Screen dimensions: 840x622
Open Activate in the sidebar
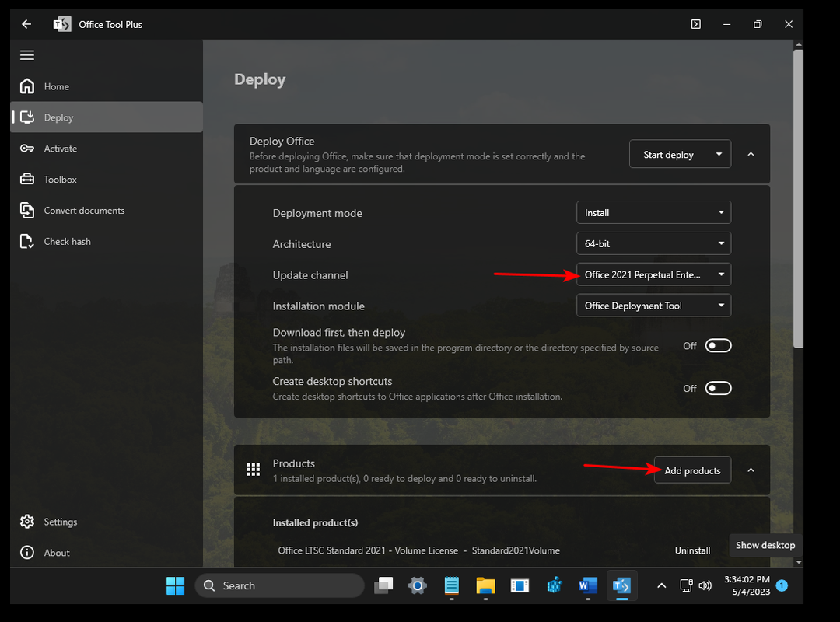[106, 149]
